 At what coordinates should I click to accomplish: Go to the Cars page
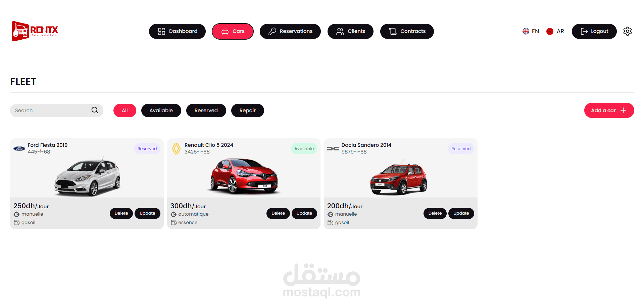tap(233, 31)
